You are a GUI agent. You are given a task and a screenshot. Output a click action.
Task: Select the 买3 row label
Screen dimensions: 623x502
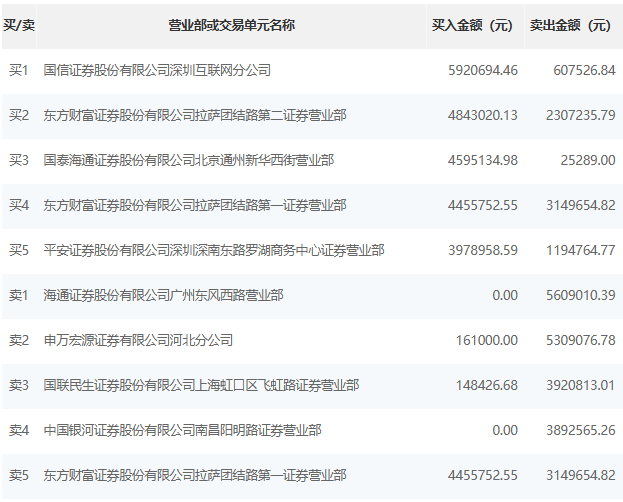pos(19,160)
